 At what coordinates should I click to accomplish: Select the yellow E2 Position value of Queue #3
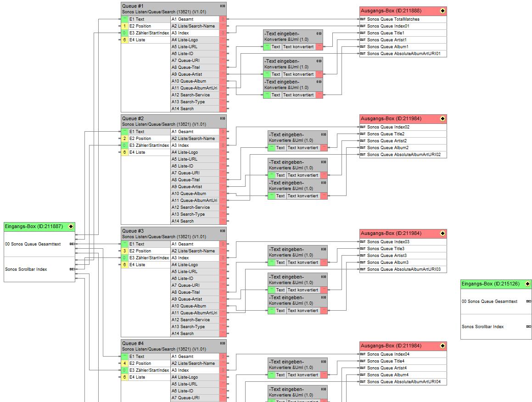(x=124, y=251)
